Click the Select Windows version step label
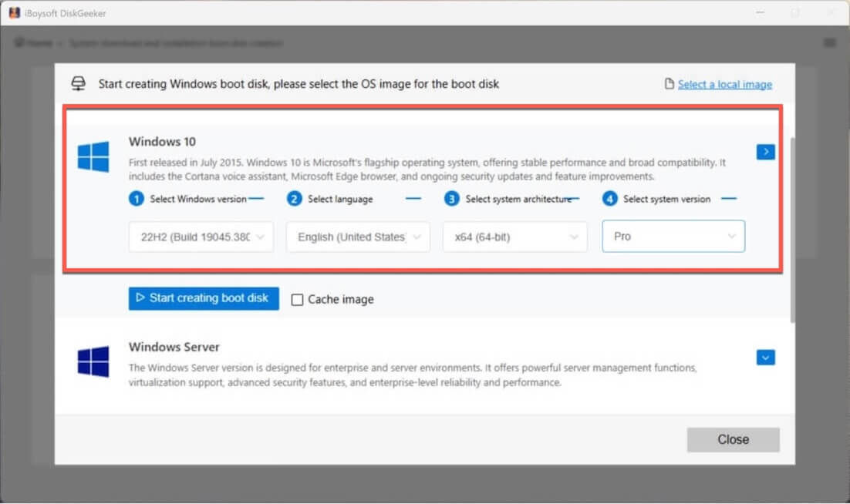The height and width of the screenshot is (504, 850). point(198,200)
